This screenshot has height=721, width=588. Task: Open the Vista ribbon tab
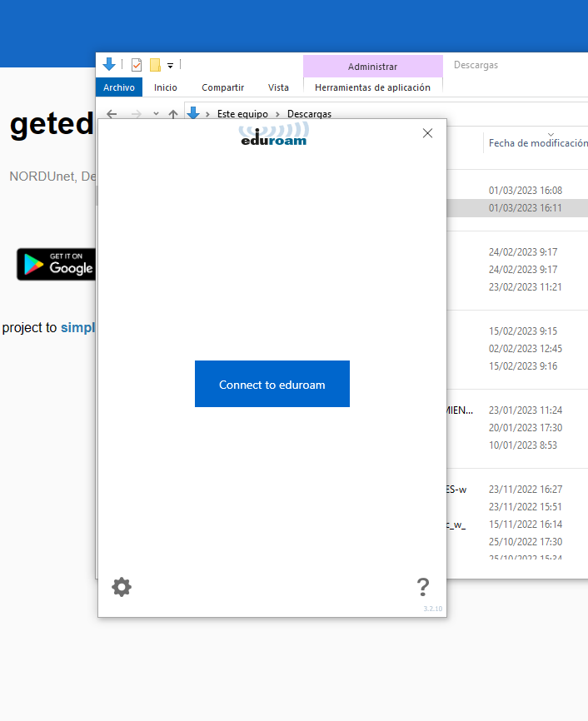(x=278, y=87)
